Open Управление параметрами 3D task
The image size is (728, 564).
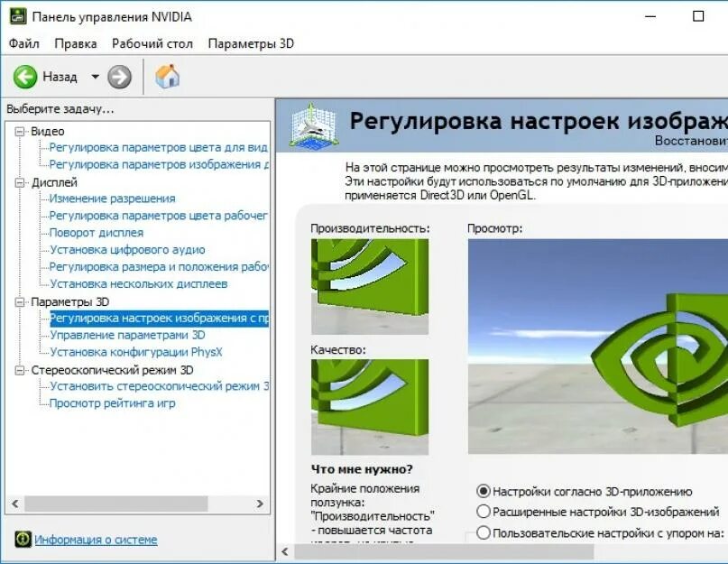(127, 336)
